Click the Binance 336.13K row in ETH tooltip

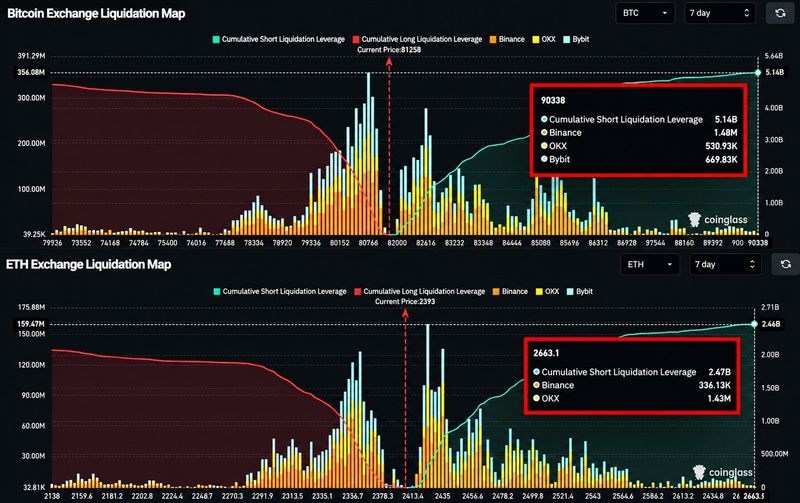click(x=632, y=385)
